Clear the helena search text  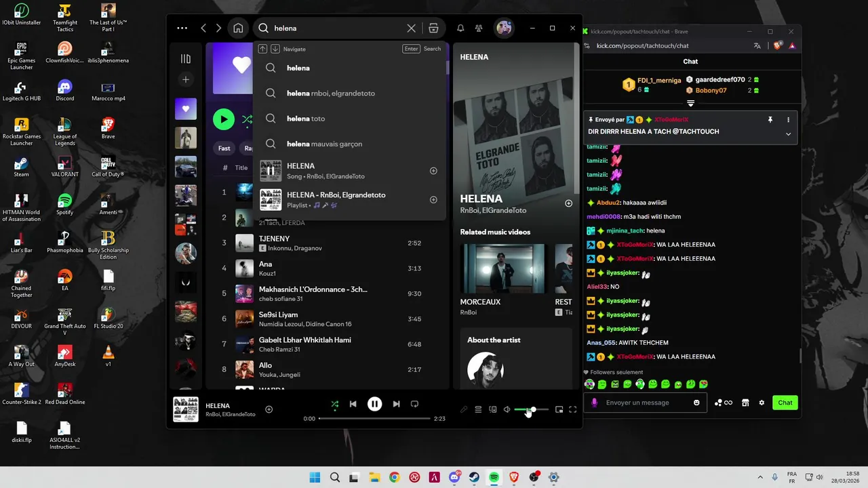[411, 28]
